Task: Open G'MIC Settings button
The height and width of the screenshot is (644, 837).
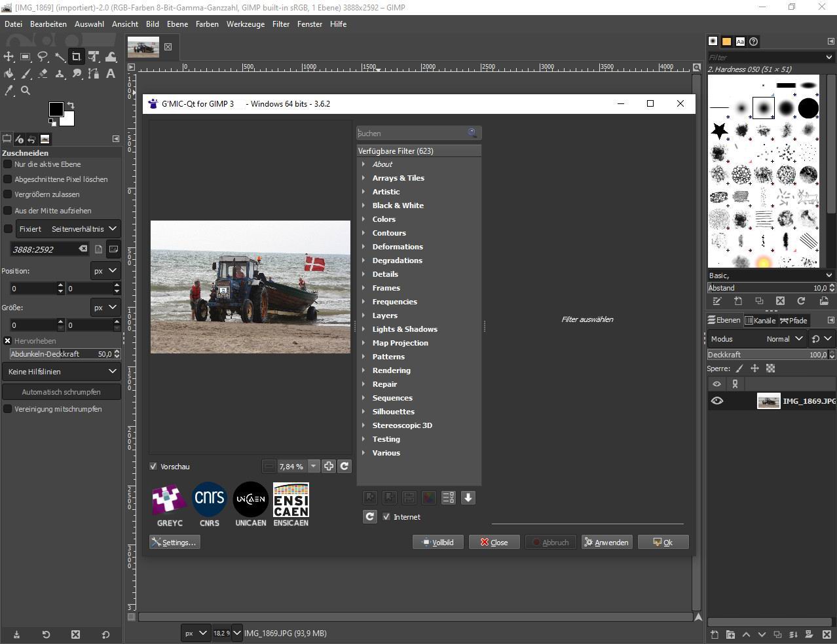Action: 174,543
